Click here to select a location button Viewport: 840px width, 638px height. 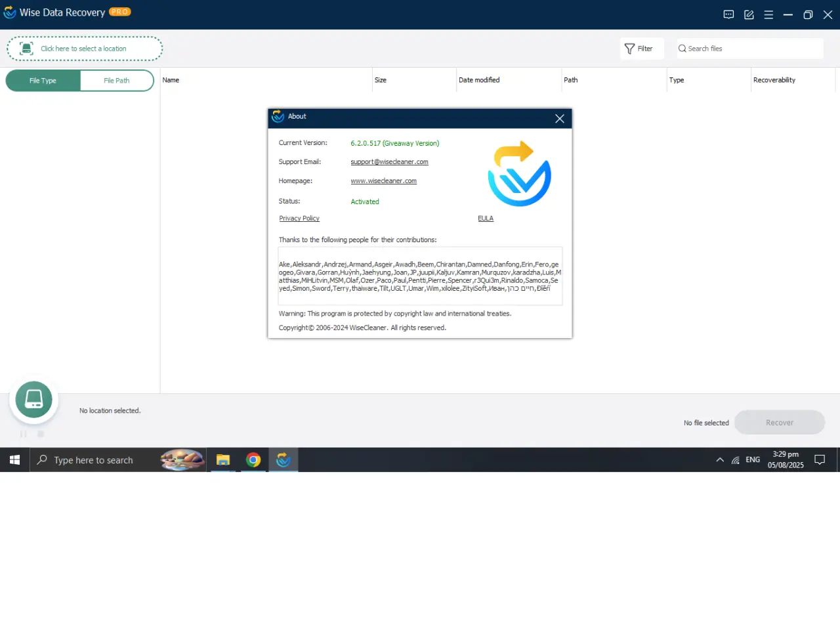(x=85, y=49)
